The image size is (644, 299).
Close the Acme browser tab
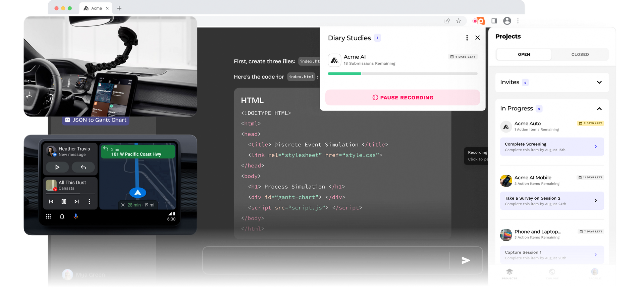tap(107, 8)
